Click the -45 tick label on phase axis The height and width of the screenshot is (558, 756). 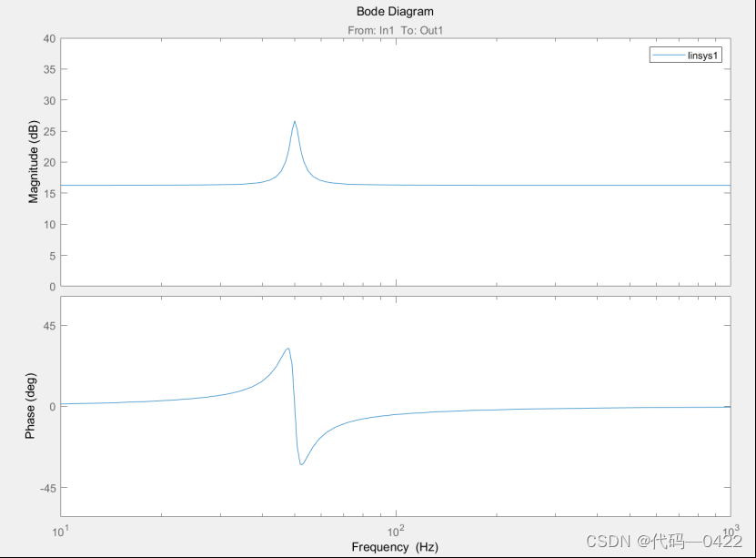click(47, 488)
